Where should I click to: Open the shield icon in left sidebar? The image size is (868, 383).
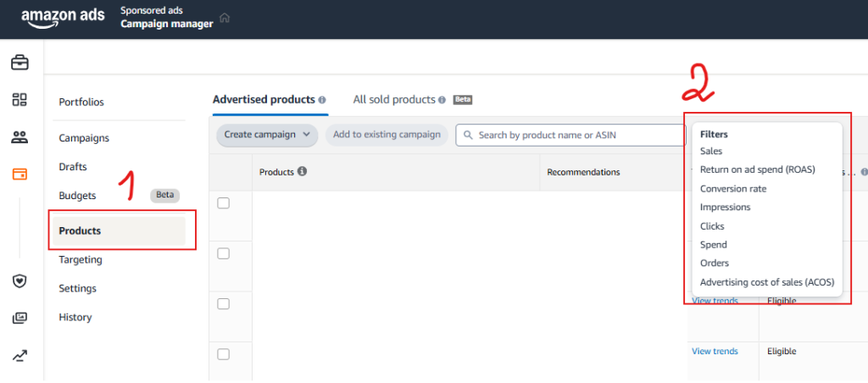coord(19,280)
